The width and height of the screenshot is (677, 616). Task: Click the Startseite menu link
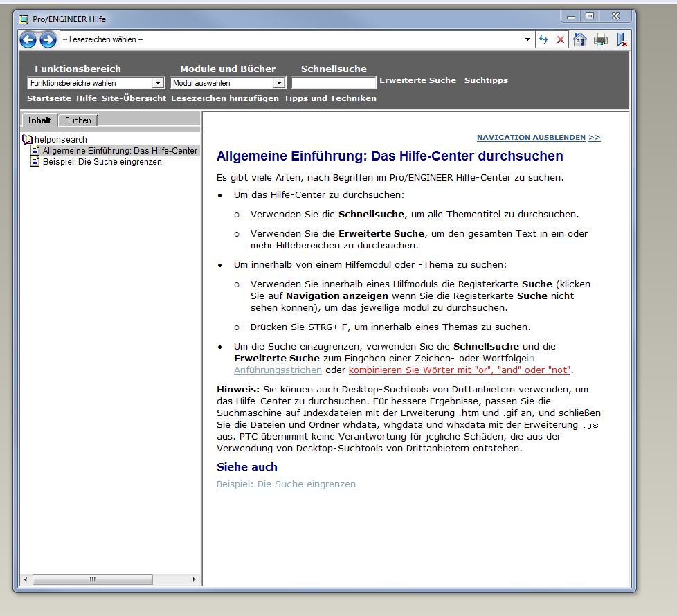[48, 98]
